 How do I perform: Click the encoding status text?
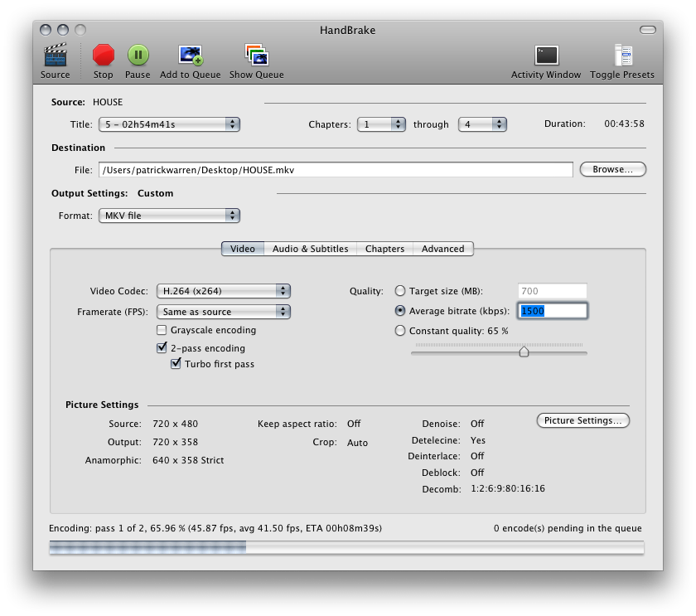click(x=215, y=528)
